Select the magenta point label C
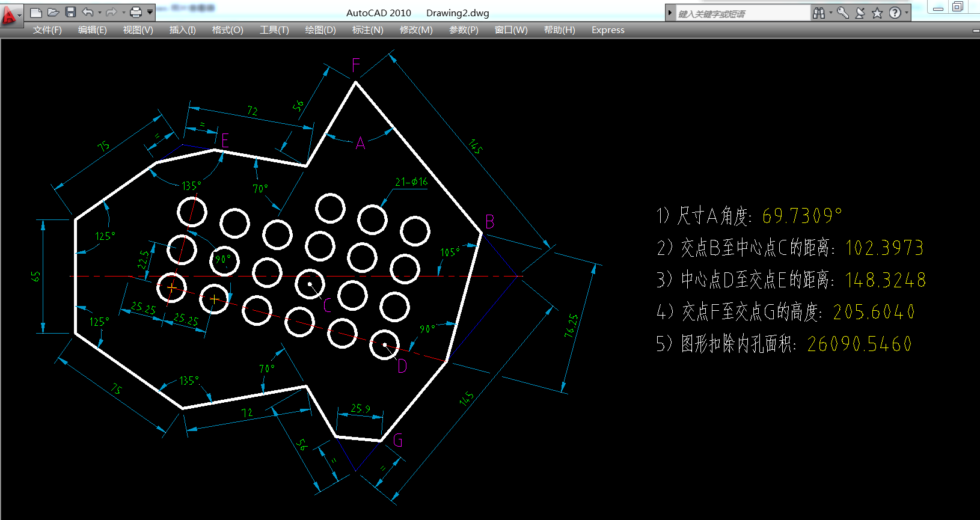 [x=327, y=305]
